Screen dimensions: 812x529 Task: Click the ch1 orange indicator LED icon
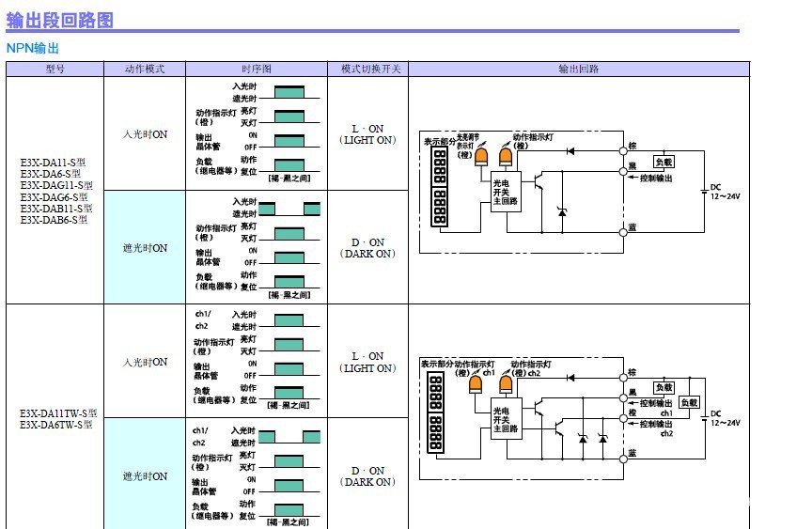[476, 382]
